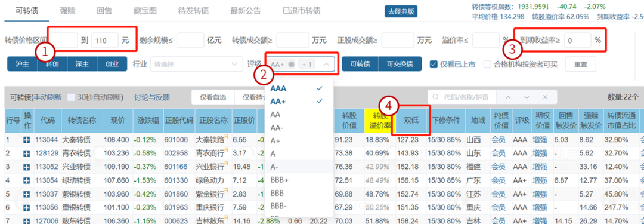644x224 pixels.
Task: Open the 已退市转债 tab
Action: (x=302, y=11)
